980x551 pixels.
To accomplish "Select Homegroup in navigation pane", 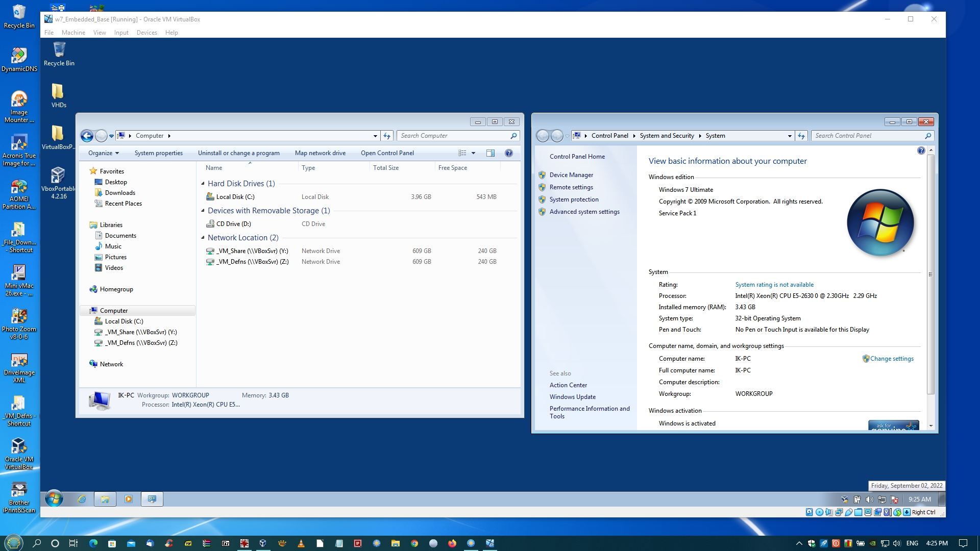I will coord(116,289).
